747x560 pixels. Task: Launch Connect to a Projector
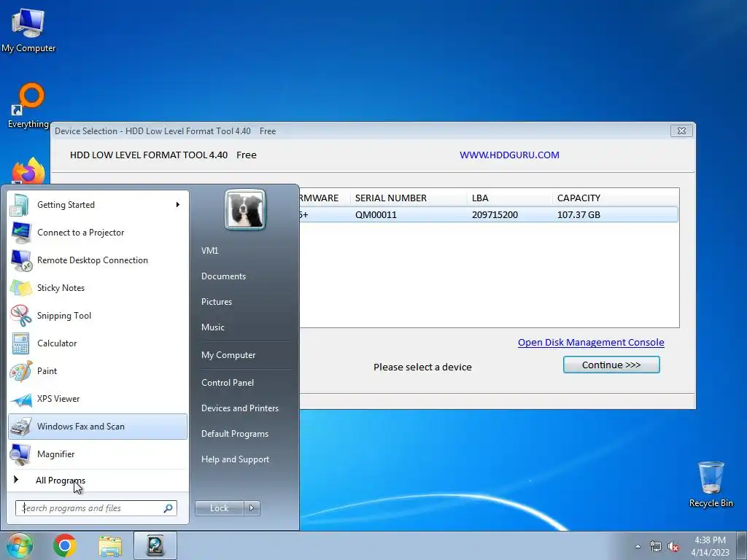point(98,233)
